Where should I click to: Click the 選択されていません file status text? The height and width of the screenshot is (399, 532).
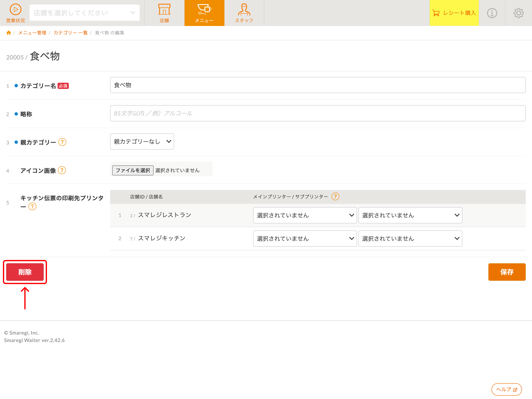tap(177, 170)
